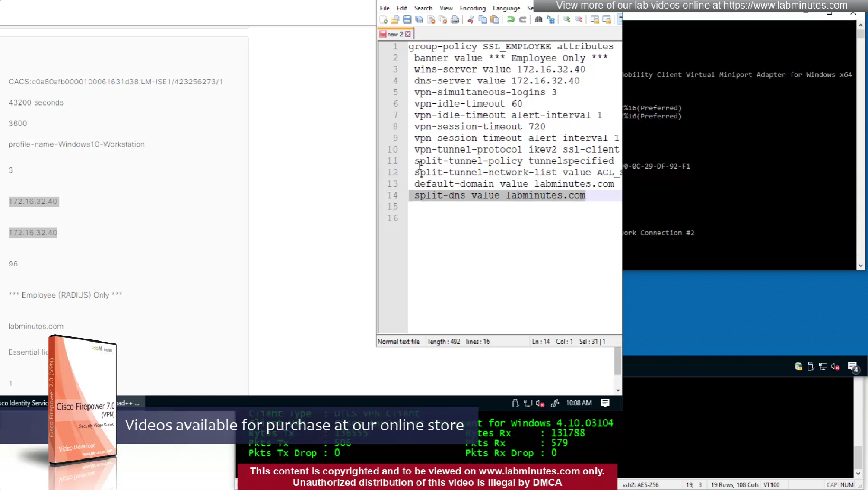Click the muted speaker icon in taskbar

[835, 367]
